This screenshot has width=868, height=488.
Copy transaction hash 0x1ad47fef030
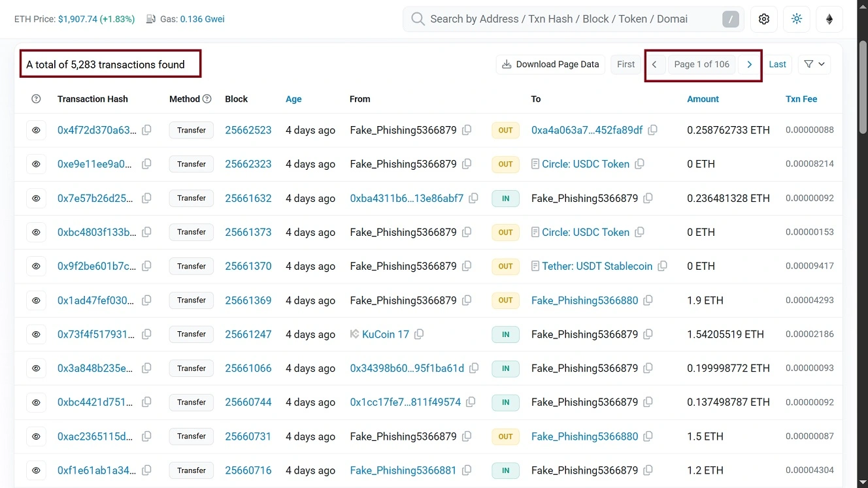coord(146,300)
